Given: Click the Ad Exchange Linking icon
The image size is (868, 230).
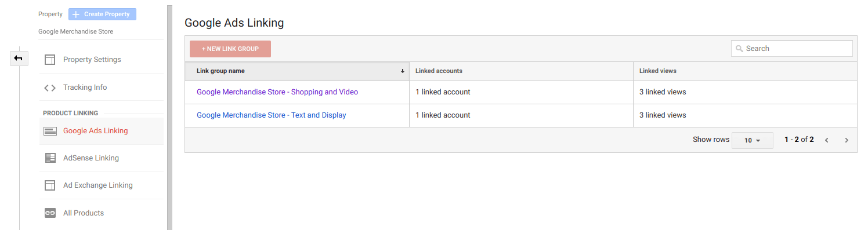Looking at the screenshot, I should (50, 185).
